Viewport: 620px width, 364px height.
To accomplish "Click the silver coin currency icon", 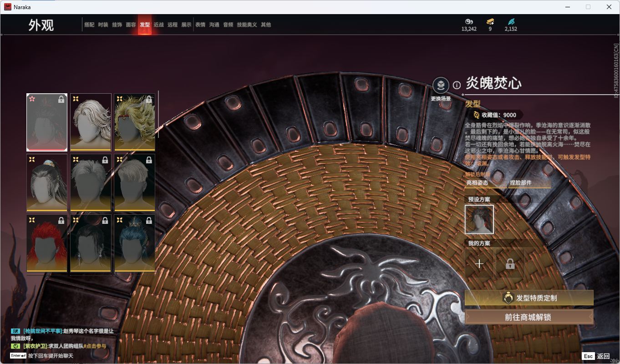I will 469,21.
